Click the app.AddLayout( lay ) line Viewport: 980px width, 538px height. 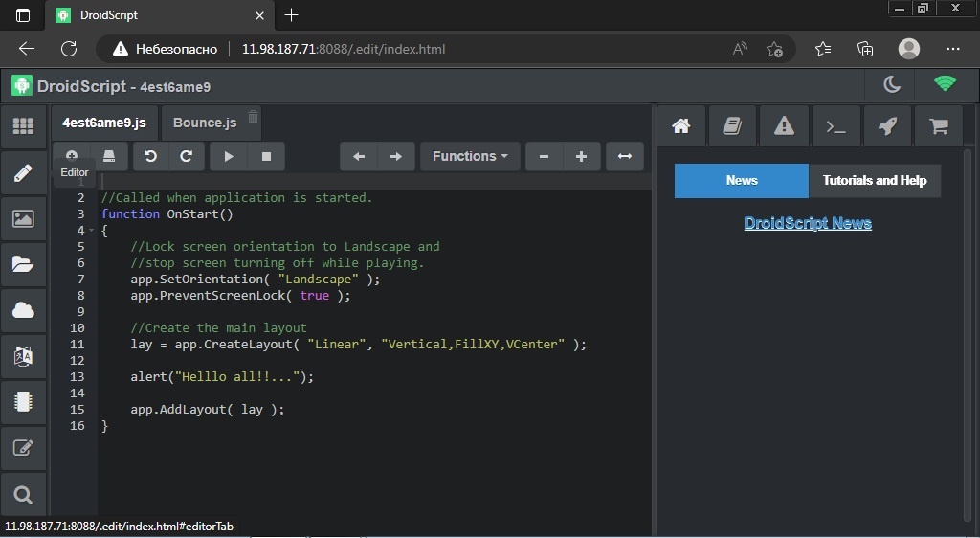pos(208,410)
